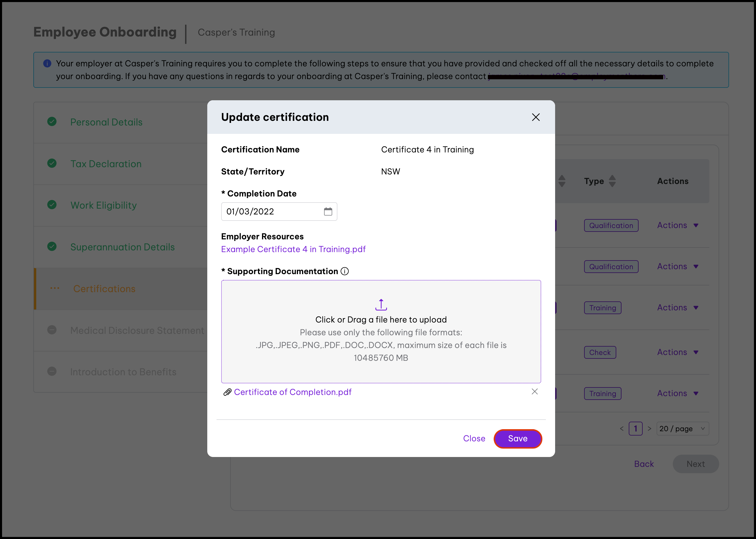Image resolution: width=756 pixels, height=539 pixels.
Task: Open the 20 / page size dropdown
Action: (x=682, y=429)
